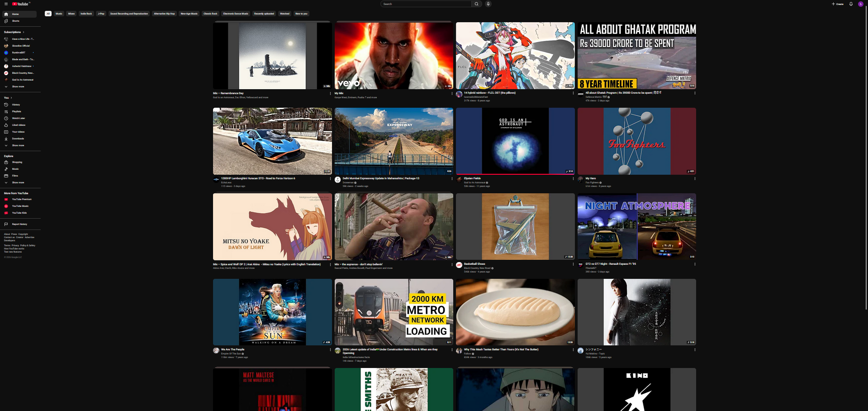Click the search magnifier button
868x411 pixels.
tap(476, 4)
